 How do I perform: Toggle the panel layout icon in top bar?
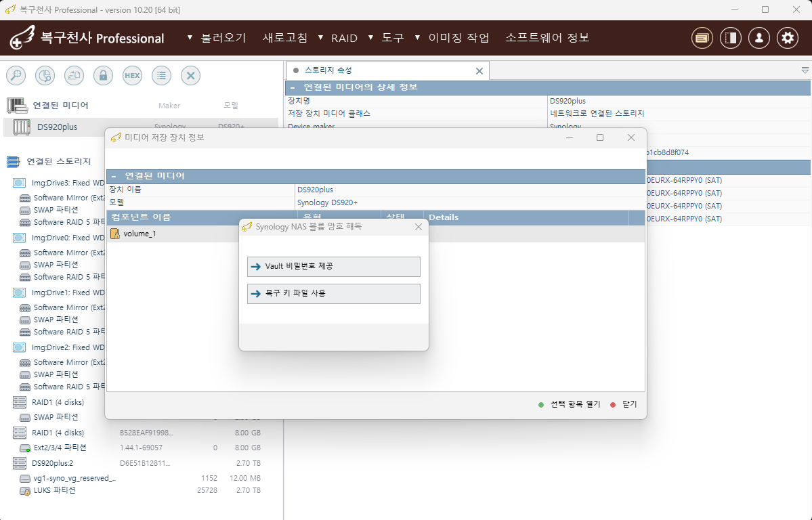731,38
